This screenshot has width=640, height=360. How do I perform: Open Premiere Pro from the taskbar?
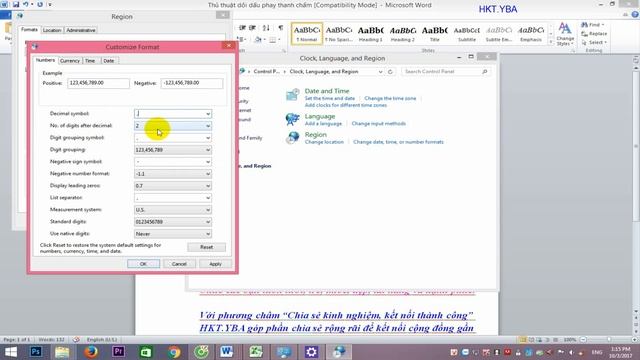click(x=118, y=352)
